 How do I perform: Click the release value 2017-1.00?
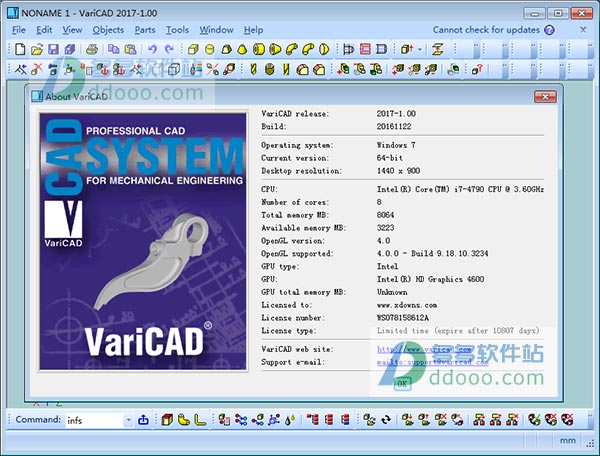coord(396,113)
